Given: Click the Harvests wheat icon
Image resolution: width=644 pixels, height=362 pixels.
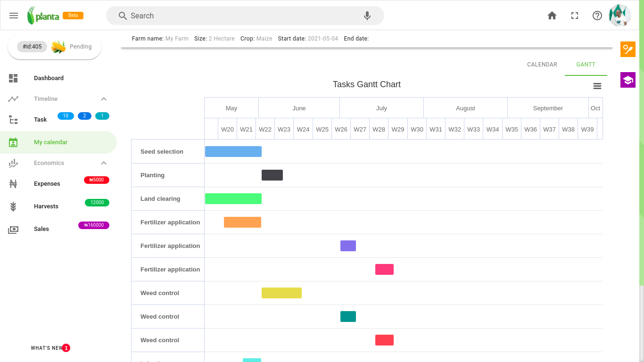Looking at the screenshot, I should [x=13, y=206].
